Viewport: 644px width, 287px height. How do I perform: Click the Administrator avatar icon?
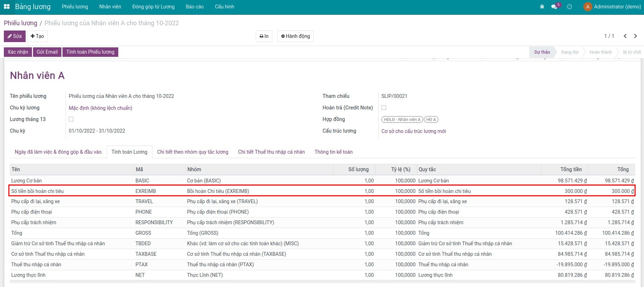click(x=587, y=7)
